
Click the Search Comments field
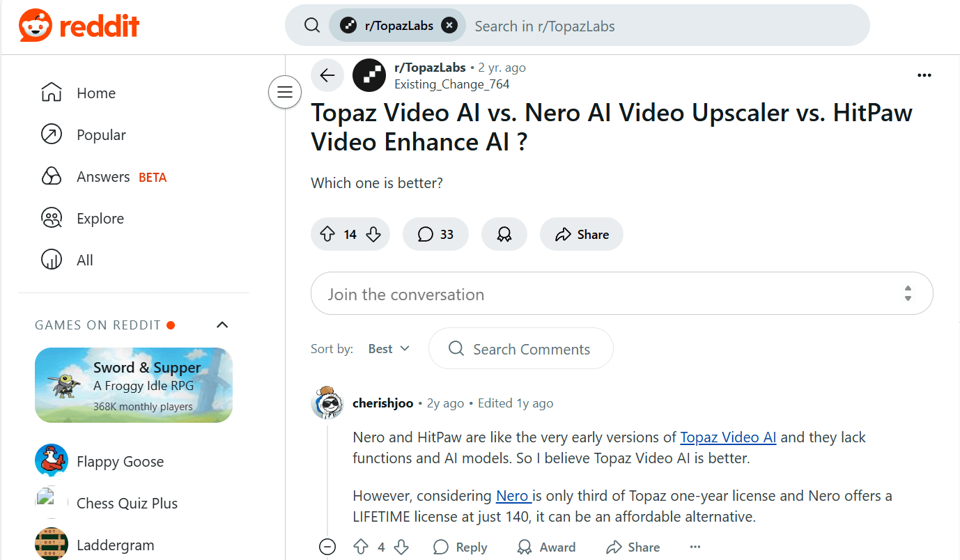point(521,349)
